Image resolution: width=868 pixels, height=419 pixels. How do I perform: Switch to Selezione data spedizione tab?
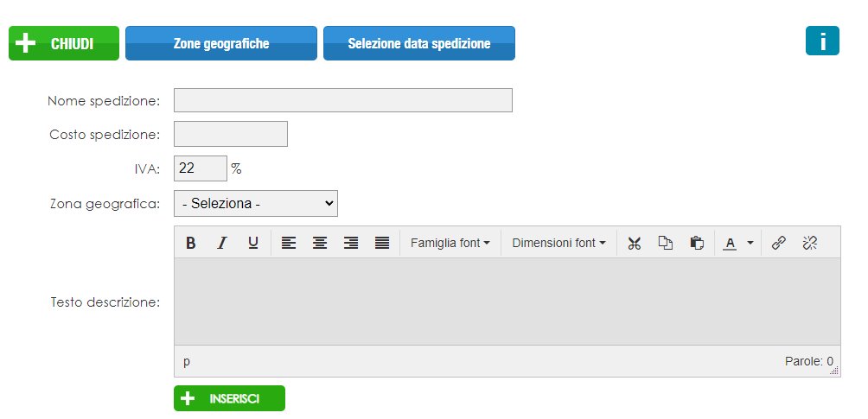pyautogui.click(x=418, y=43)
